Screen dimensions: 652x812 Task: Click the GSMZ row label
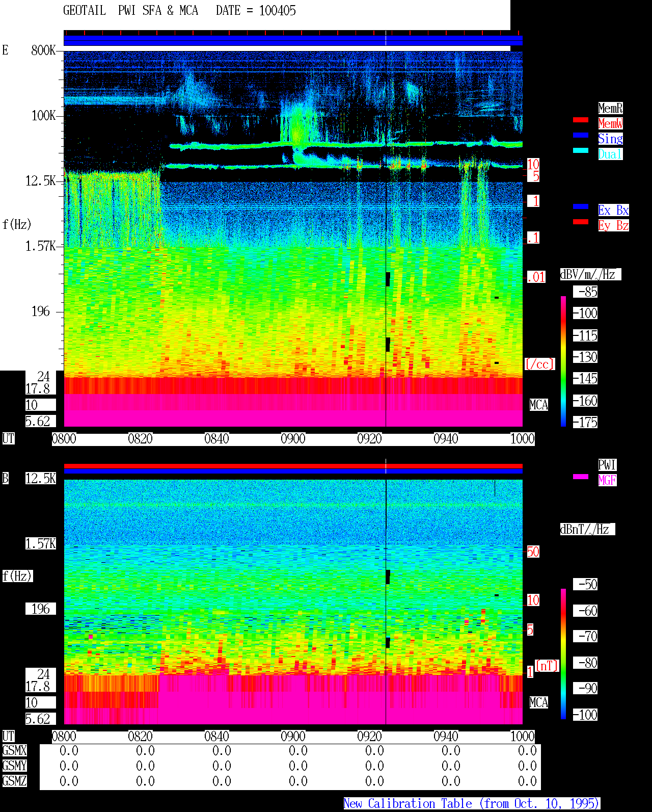click(x=14, y=781)
